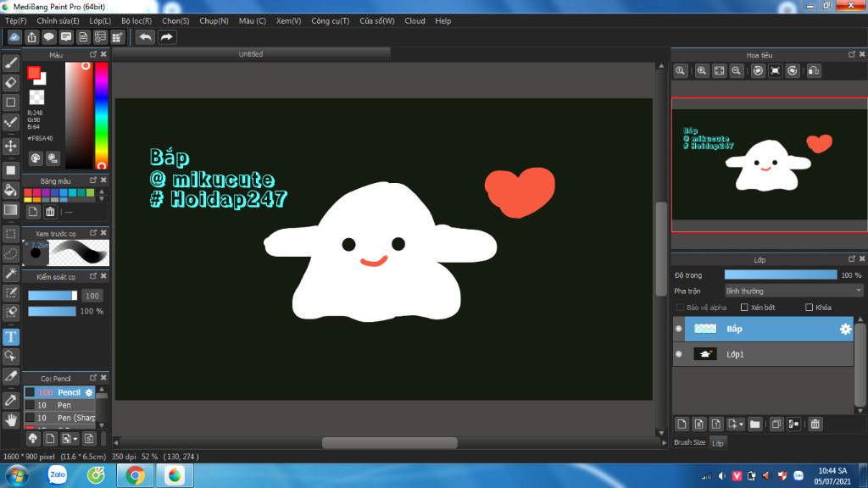Choose the Pen brush in list
The height and width of the screenshot is (488, 868).
60,405
